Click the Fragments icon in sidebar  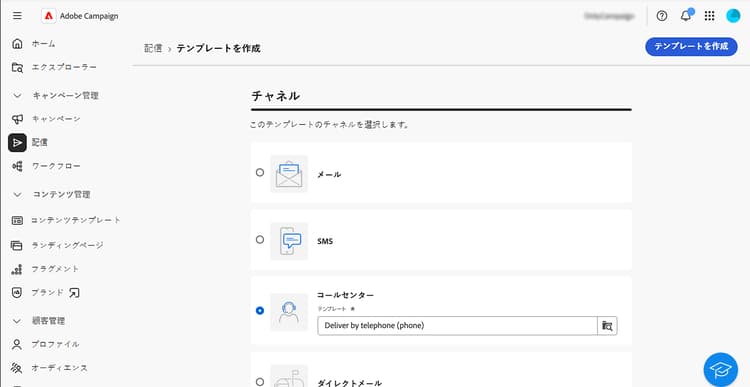click(17, 269)
